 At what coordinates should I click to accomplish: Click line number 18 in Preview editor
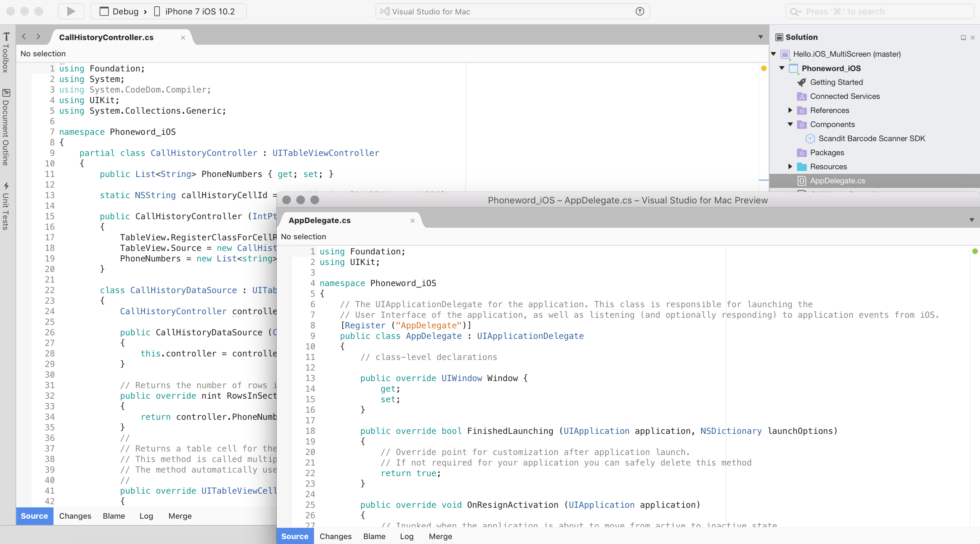pyautogui.click(x=310, y=431)
